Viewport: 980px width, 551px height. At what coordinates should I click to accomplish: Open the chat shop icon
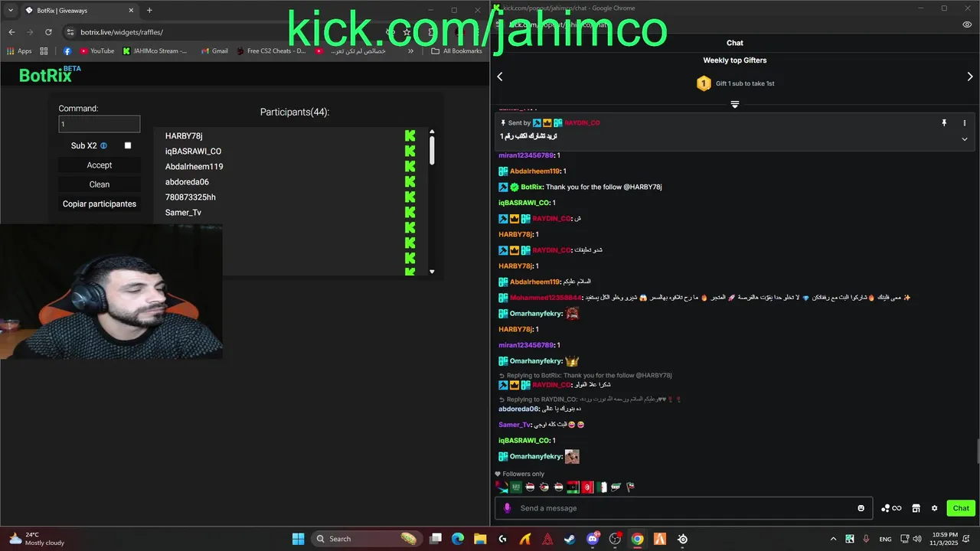pos(916,508)
